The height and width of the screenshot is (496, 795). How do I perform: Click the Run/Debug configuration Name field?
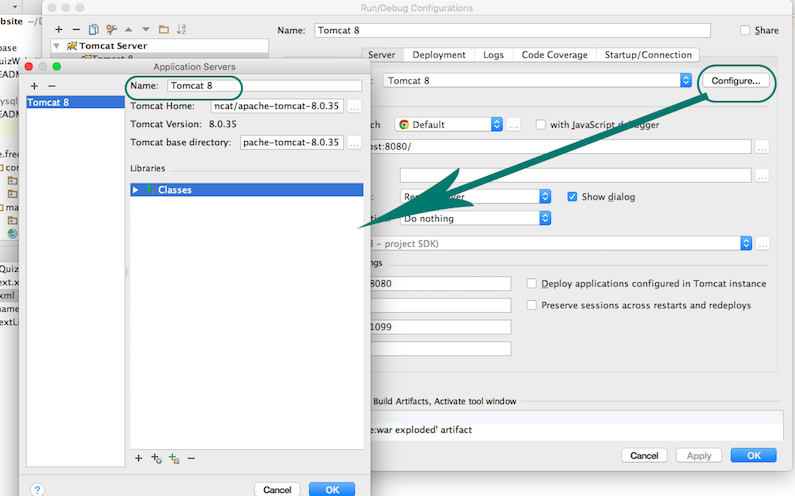[x=512, y=30]
